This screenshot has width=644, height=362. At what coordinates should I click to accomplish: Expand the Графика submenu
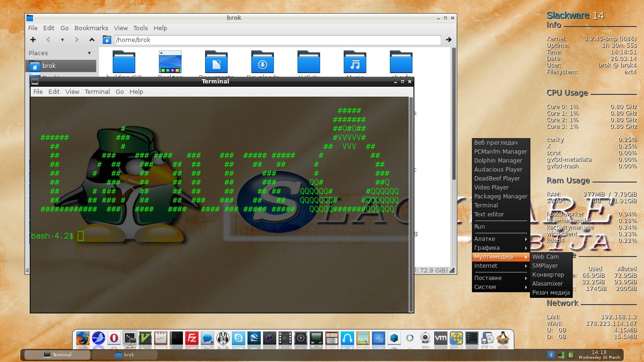pyautogui.click(x=501, y=248)
